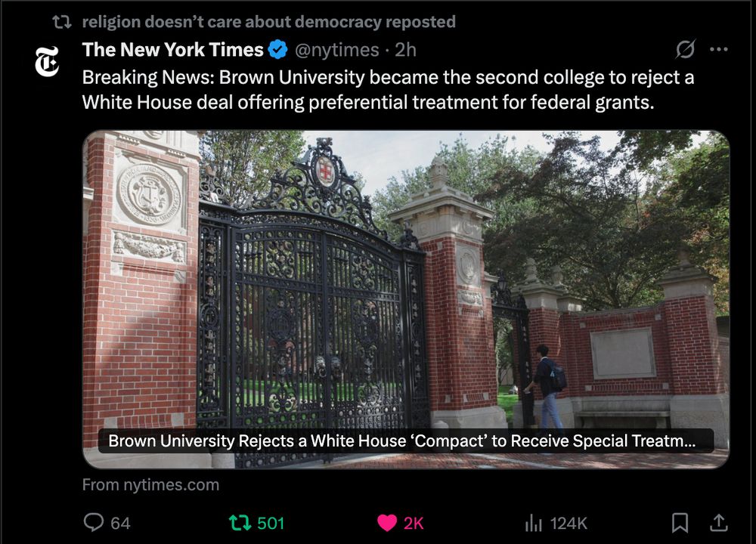Viewport: 756px width, 544px height.
Task: Open the share upload icon
Action: [x=718, y=523]
